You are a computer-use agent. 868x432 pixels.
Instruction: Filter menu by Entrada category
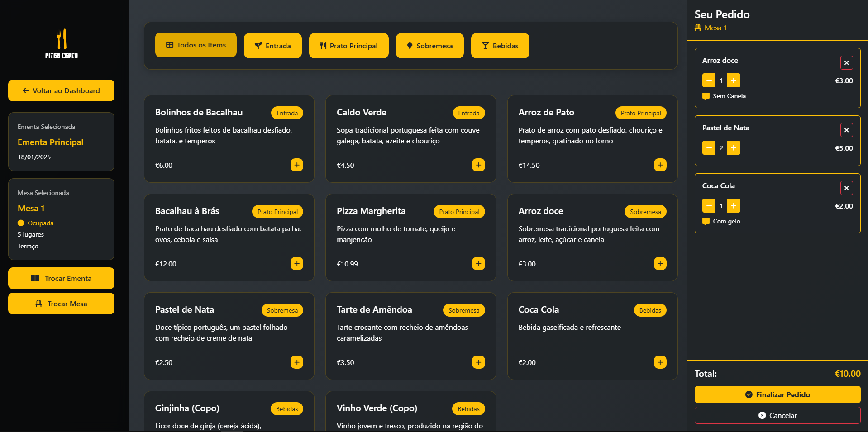click(272, 46)
